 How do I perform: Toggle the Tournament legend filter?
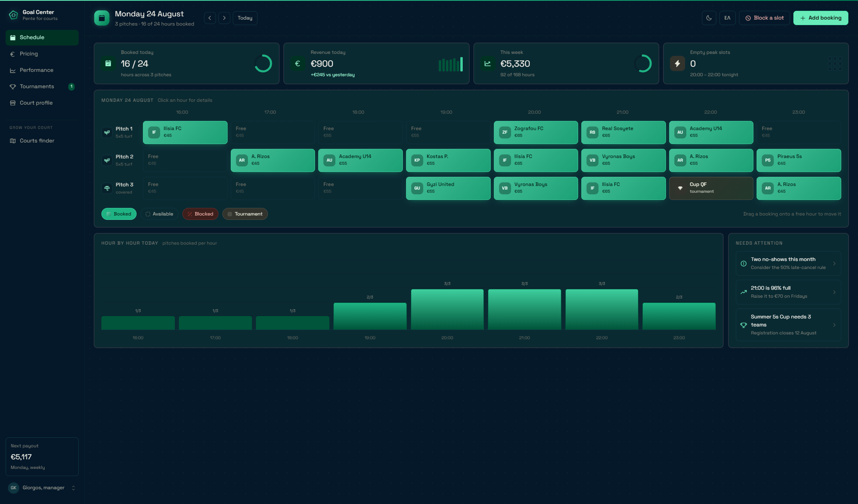click(245, 214)
